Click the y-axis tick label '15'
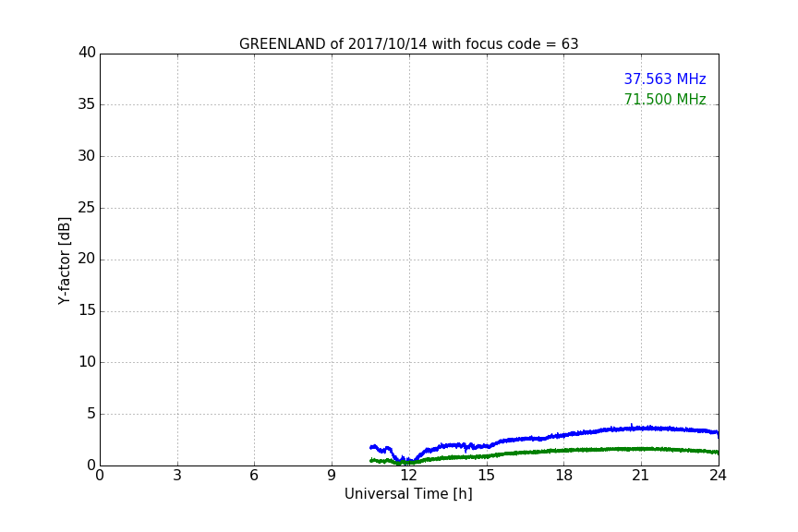Image resolution: width=798 pixels, height=532 pixels. [x=87, y=310]
